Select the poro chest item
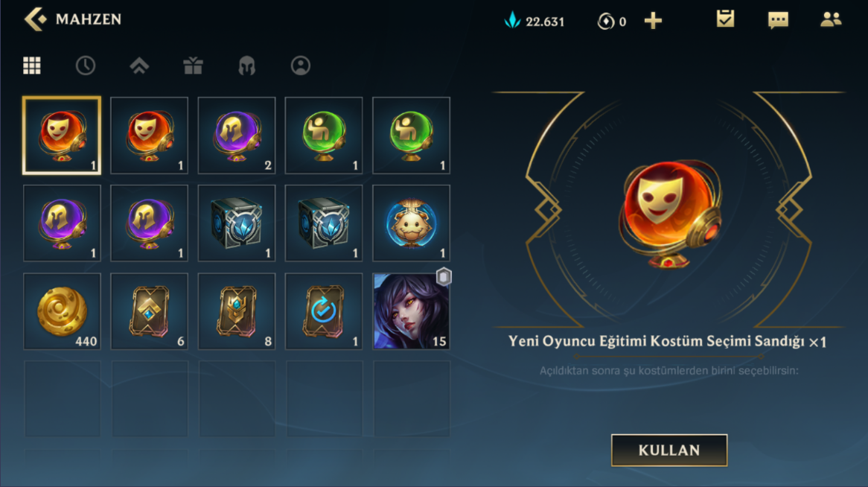The width and height of the screenshot is (868, 487). pyautogui.click(x=412, y=223)
